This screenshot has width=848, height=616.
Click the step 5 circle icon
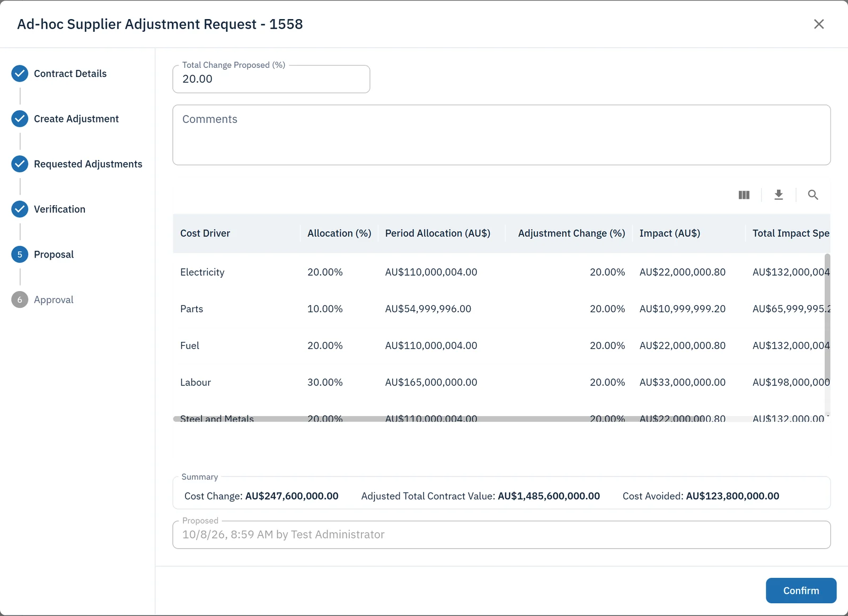coord(20,254)
